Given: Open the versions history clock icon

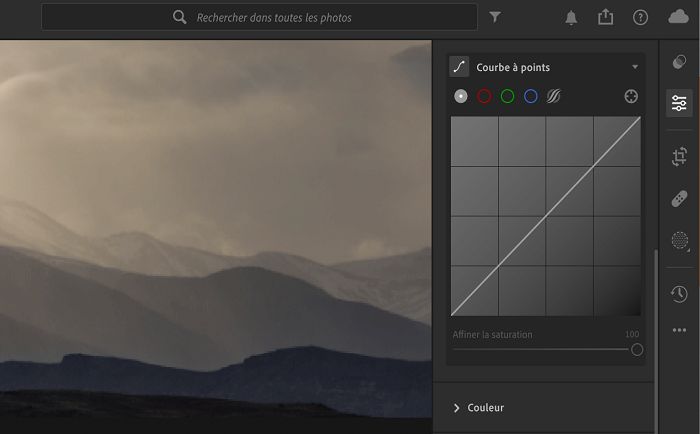Looking at the screenshot, I should (x=679, y=294).
